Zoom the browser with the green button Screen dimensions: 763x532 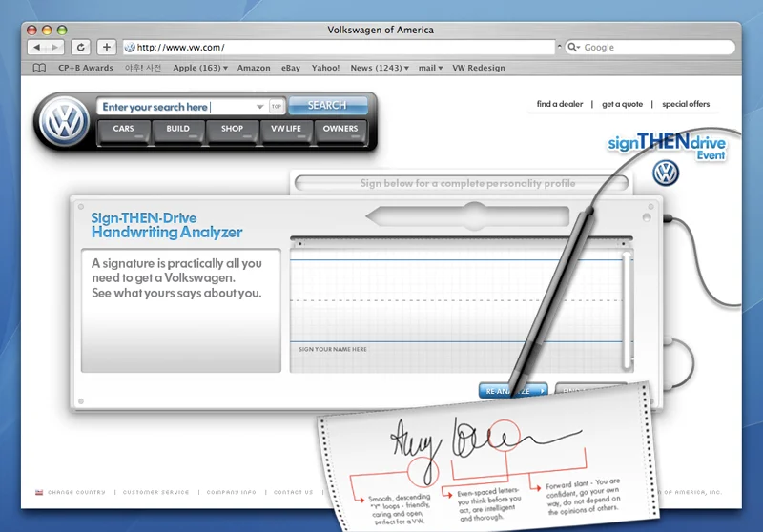[x=62, y=30]
